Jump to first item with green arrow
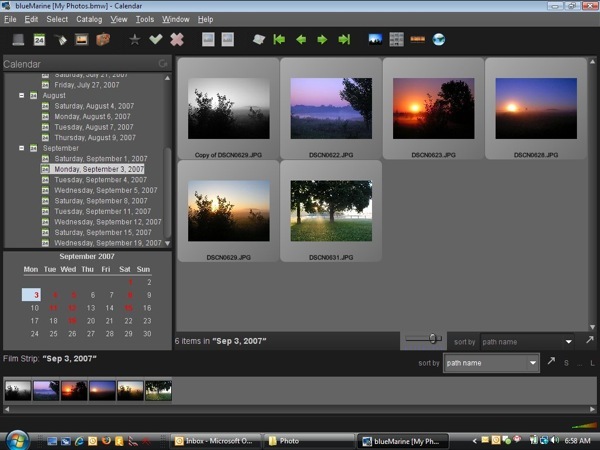The image size is (600, 450). pos(279,40)
